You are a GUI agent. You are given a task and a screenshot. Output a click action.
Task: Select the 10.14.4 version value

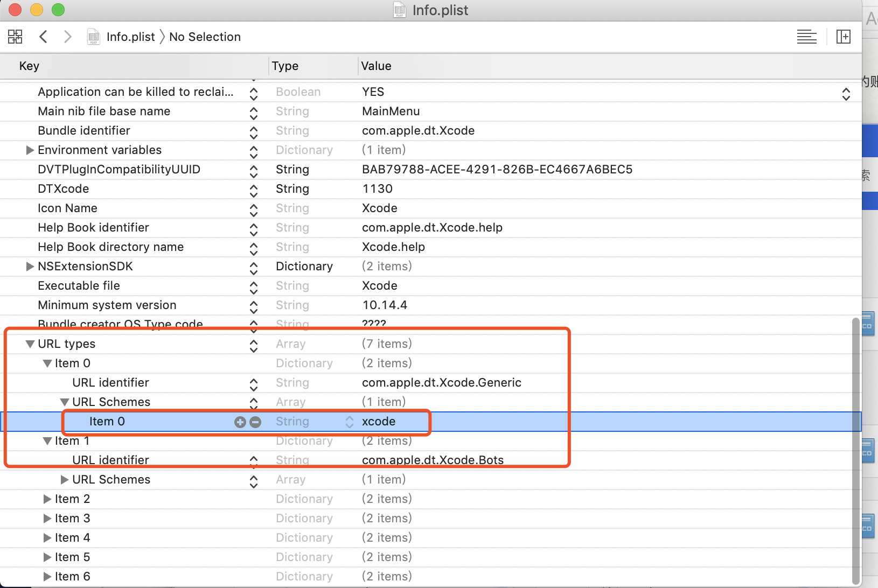point(385,305)
